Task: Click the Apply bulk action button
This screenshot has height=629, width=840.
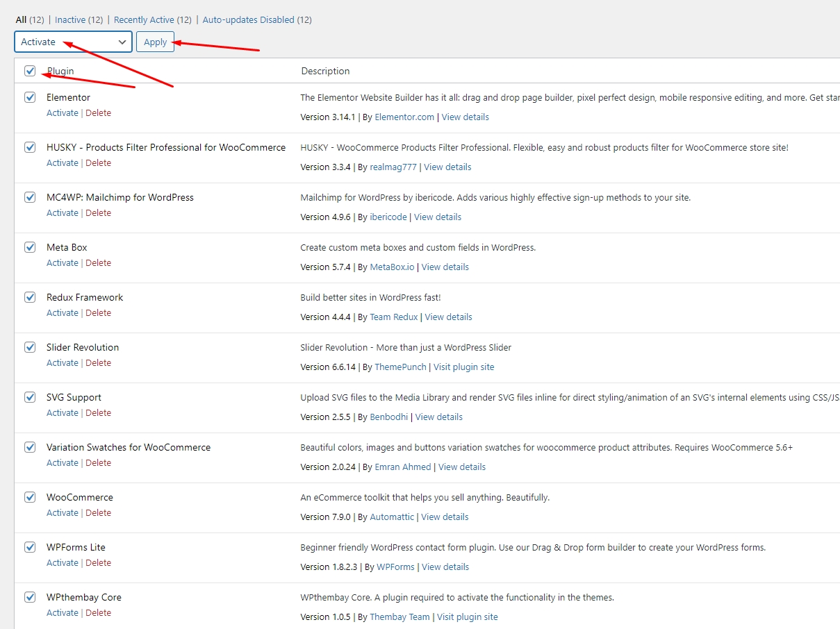Action: (155, 42)
